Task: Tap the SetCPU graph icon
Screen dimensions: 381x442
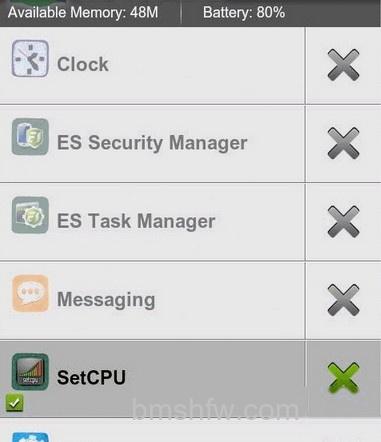Action: point(30,372)
